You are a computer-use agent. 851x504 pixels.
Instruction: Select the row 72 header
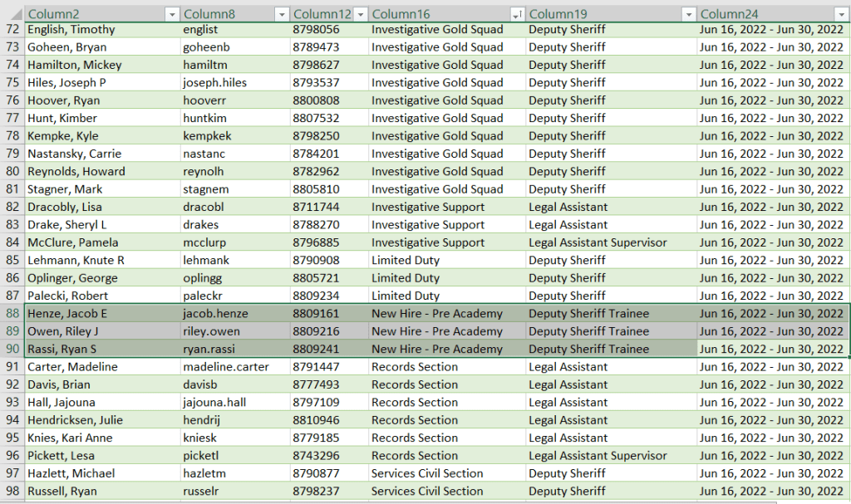12,30
